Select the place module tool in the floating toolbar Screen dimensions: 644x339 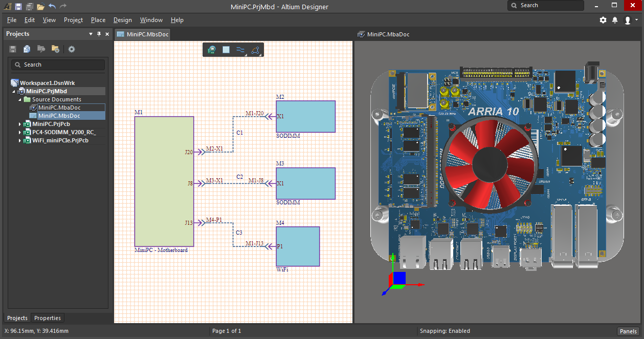211,50
